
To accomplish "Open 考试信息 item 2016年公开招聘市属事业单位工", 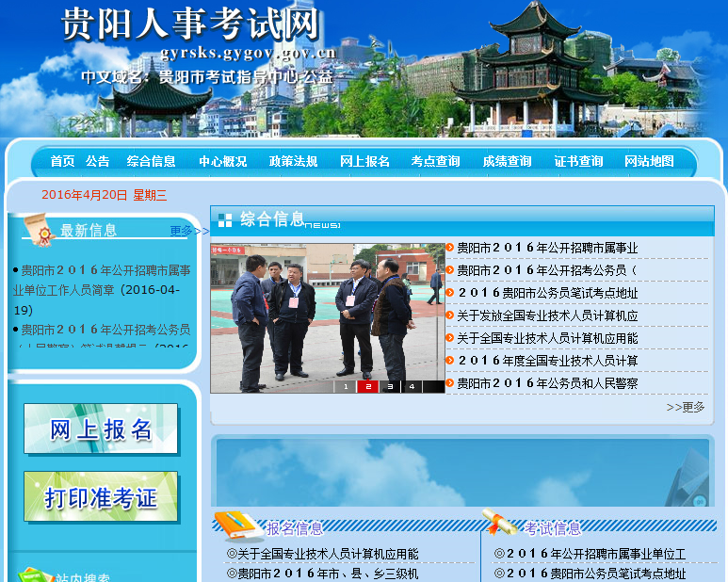I will click(596, 554).
